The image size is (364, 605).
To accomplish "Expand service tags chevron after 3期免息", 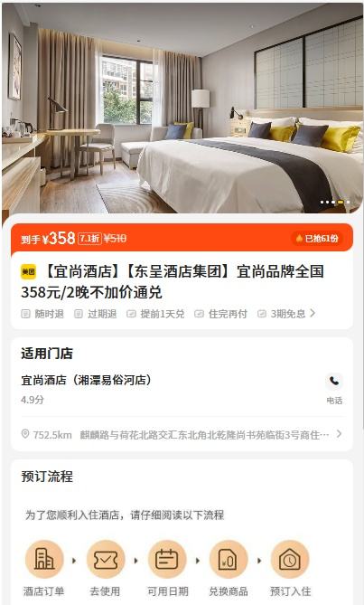I will (x=313, y=313).
